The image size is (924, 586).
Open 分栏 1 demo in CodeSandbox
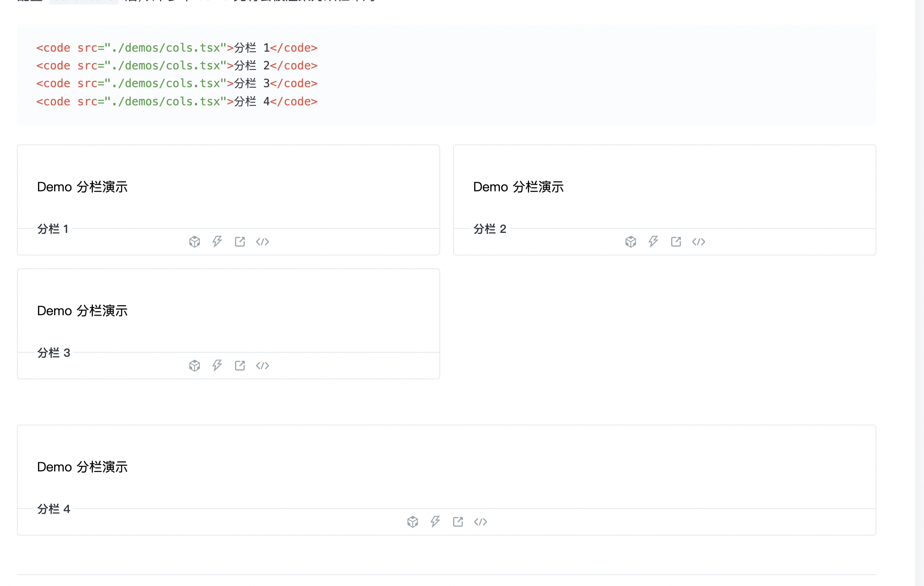(195, 242)
